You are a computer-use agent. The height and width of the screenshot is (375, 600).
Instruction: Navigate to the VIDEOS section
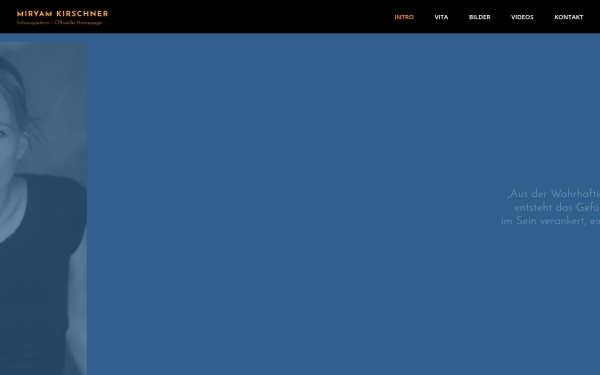pyautogui.click(x=522, y=17)
